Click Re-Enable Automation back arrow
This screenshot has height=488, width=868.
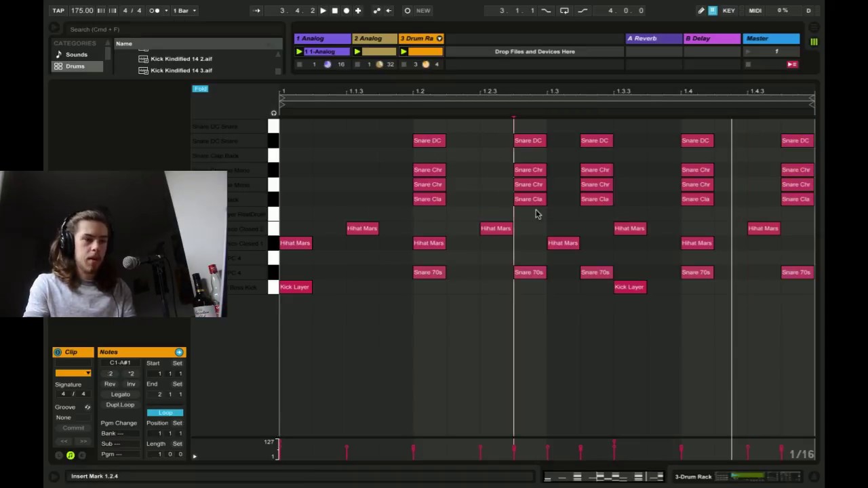[389, 10]
